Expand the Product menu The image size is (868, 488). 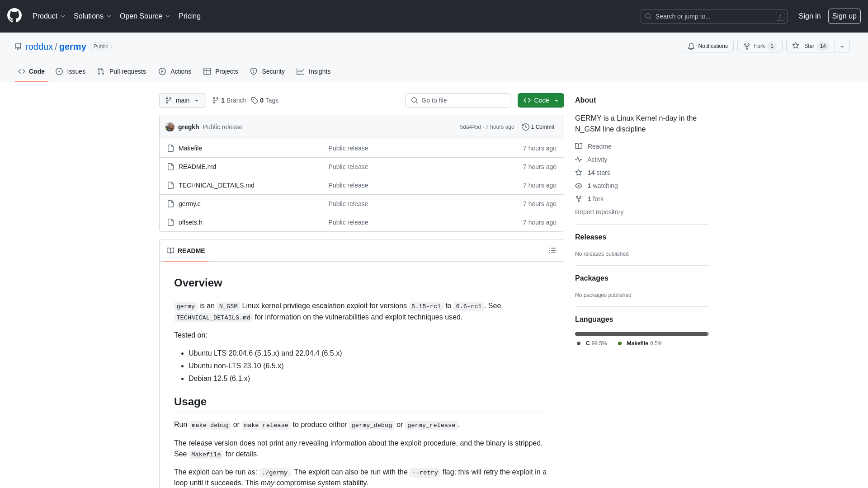tap(49, 16)
